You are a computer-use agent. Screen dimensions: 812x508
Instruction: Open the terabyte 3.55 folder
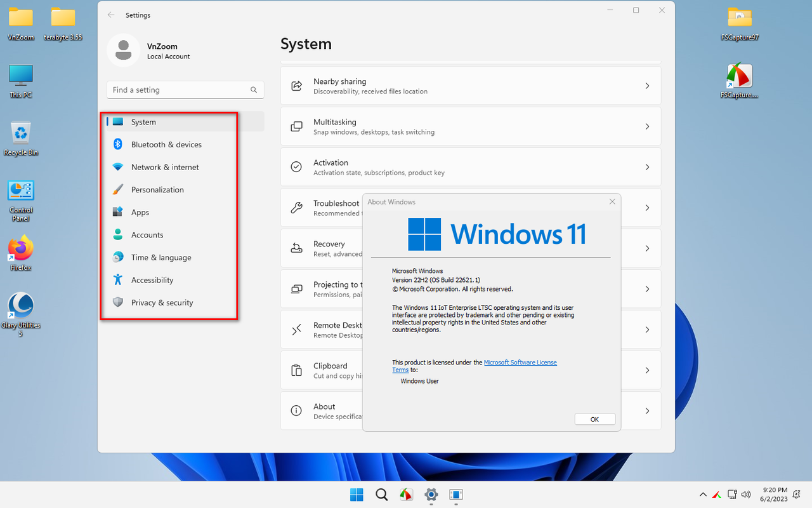click(63, 24)
